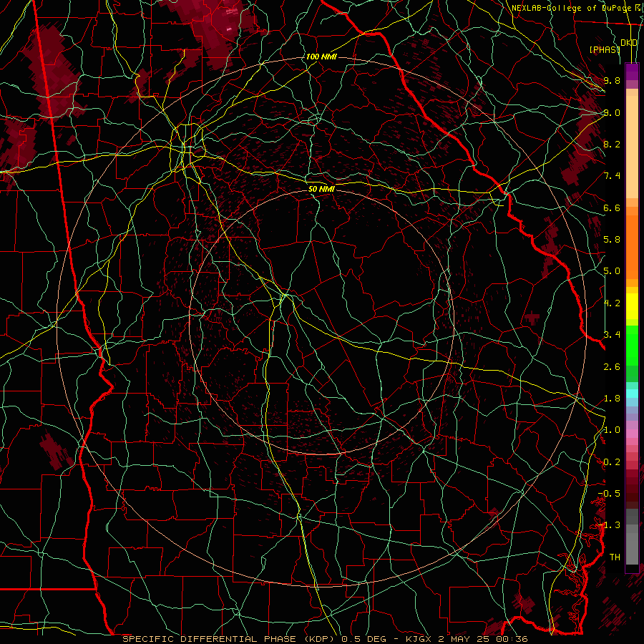644x644 pixels.
Task: Click the 8.2 value on the scale
Action: point(612,144)
